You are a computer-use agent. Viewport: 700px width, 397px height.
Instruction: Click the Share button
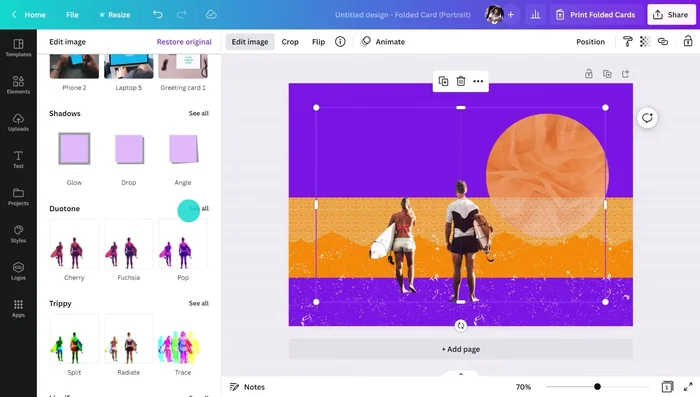pos(671,15)
